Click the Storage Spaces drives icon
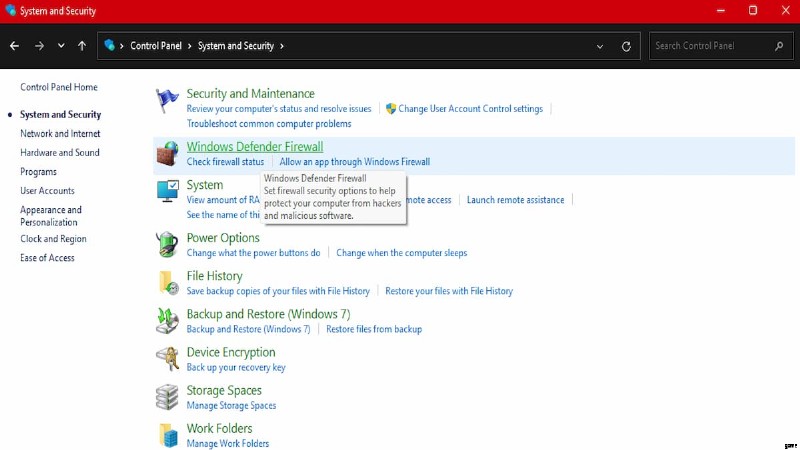The image size is (800, 450). pos(167,397)
